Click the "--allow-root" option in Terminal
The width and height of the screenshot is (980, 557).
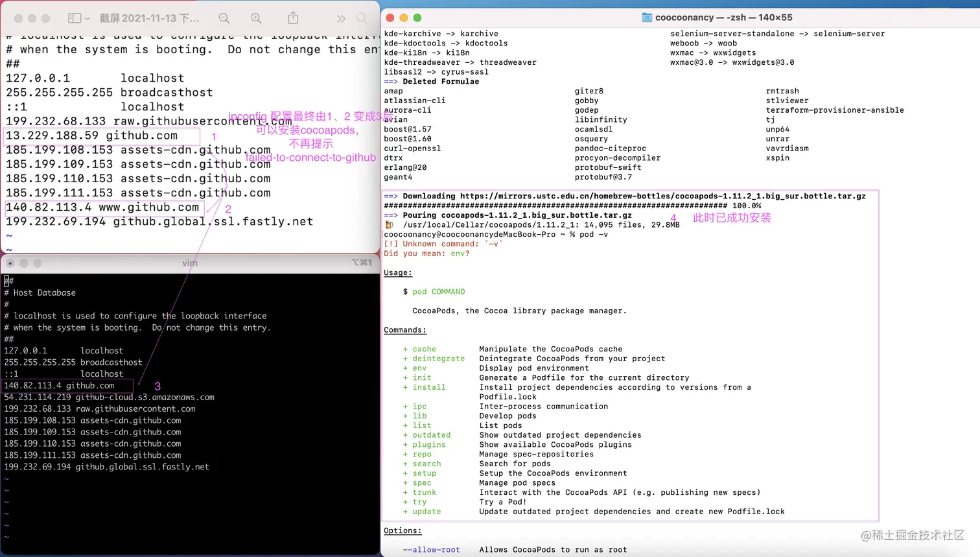point(431,551)
